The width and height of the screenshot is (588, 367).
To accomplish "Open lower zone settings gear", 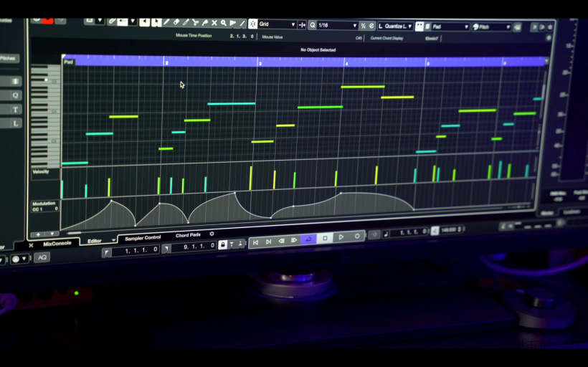I will tap(212, 234).
